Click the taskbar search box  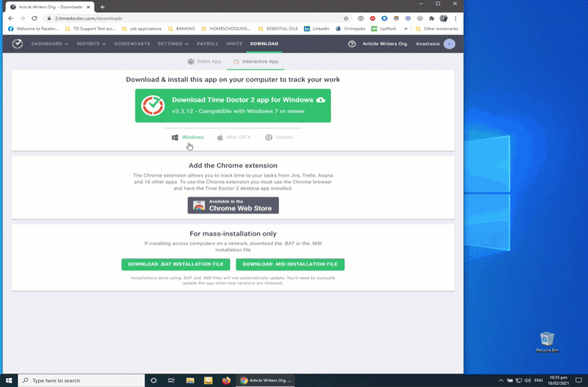click(82, 380)
